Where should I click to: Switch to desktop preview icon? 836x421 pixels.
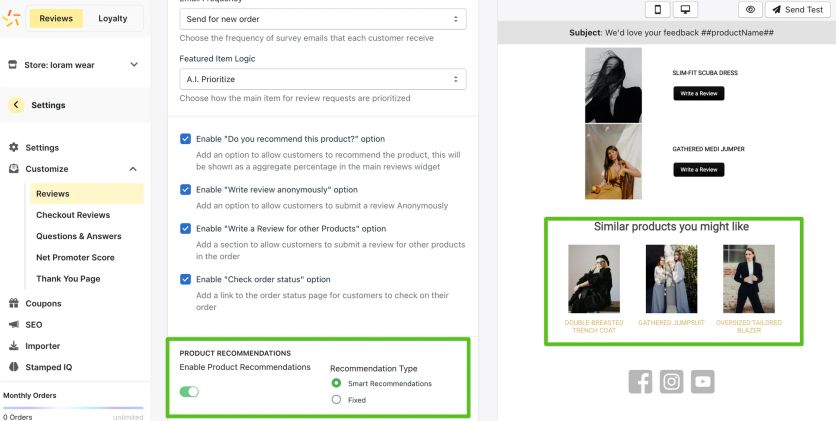click(685, 10)
